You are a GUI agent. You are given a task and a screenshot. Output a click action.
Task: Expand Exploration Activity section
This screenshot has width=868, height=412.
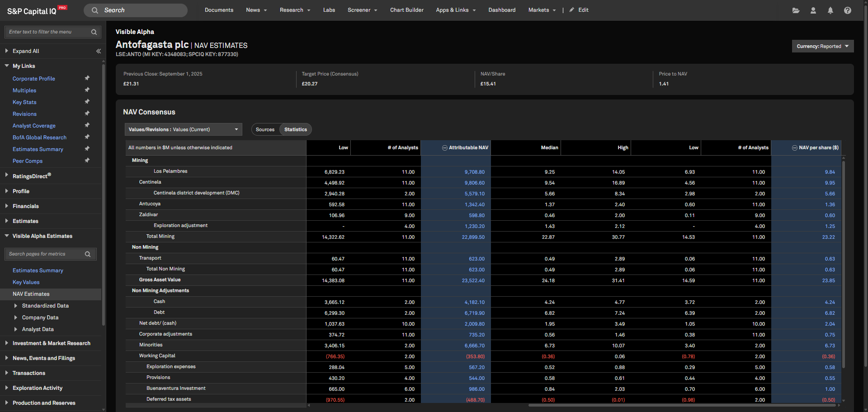pyautogui.click(x=7, y=388)
